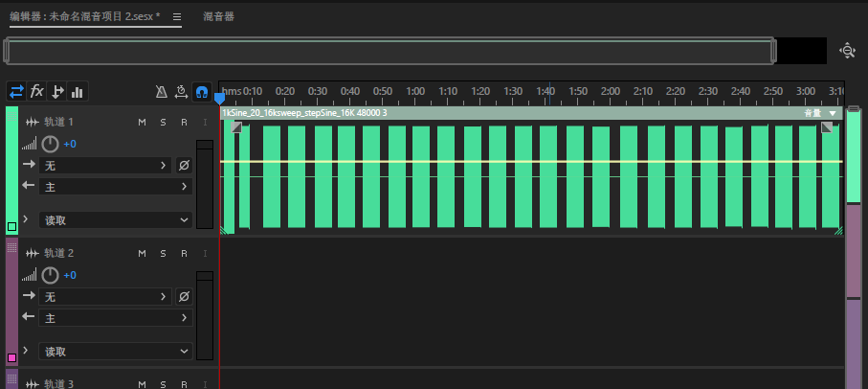This screenshot has width=868, height=389.
Task: Open Track 2 output 主 dropdown
Action: (x=115, y=318)
